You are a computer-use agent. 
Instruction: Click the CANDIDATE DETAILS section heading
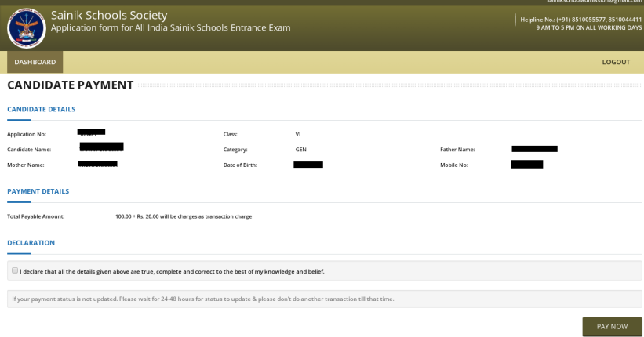point(41,109)
